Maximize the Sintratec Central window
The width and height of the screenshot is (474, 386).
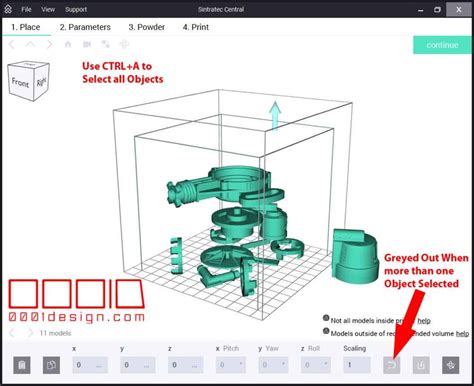pyautogui.click(x=437, y=10)
